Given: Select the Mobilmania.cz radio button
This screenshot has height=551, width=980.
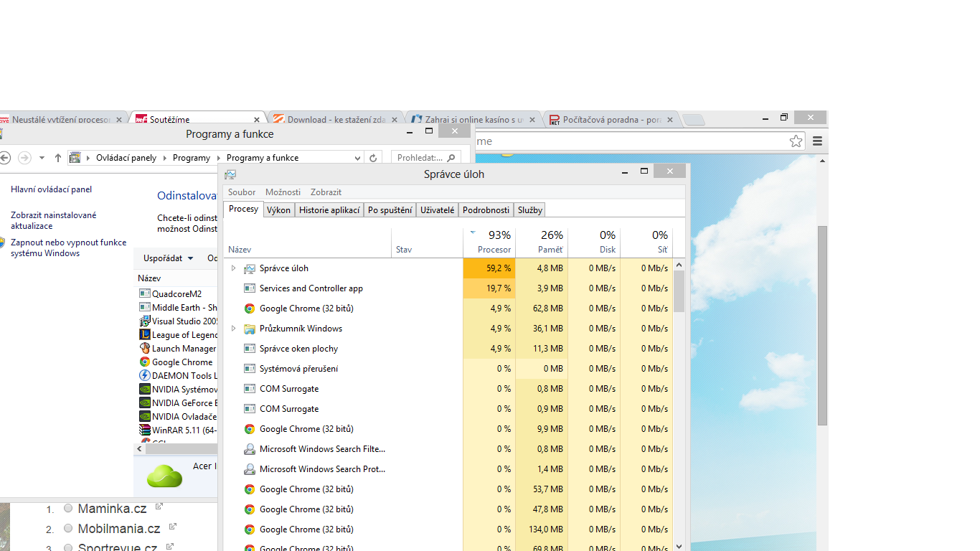Looking at the screenshot, I should click(68, 528).
